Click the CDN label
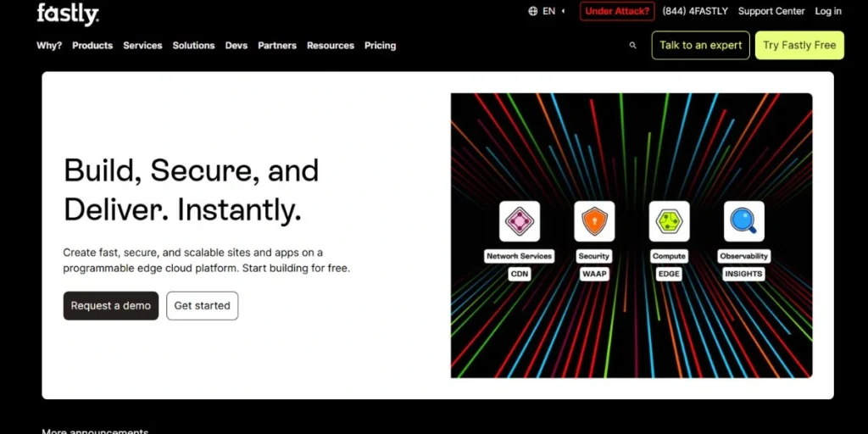This screenshot has width=868, height=434. [x=520, y=274]
